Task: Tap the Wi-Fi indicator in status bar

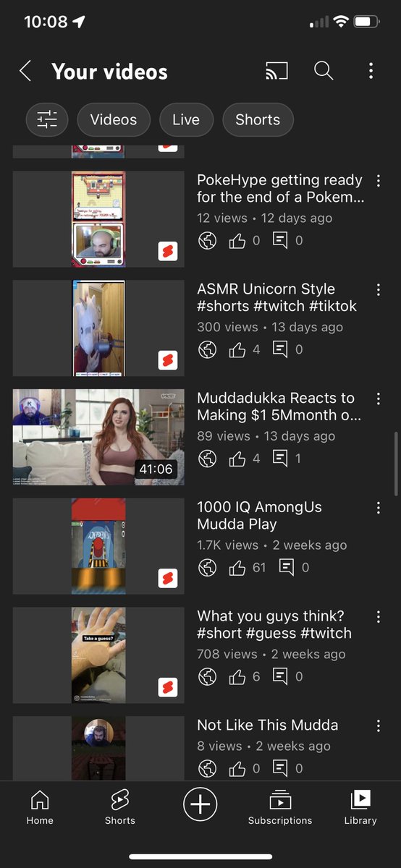Action: [x=340, y=22]
